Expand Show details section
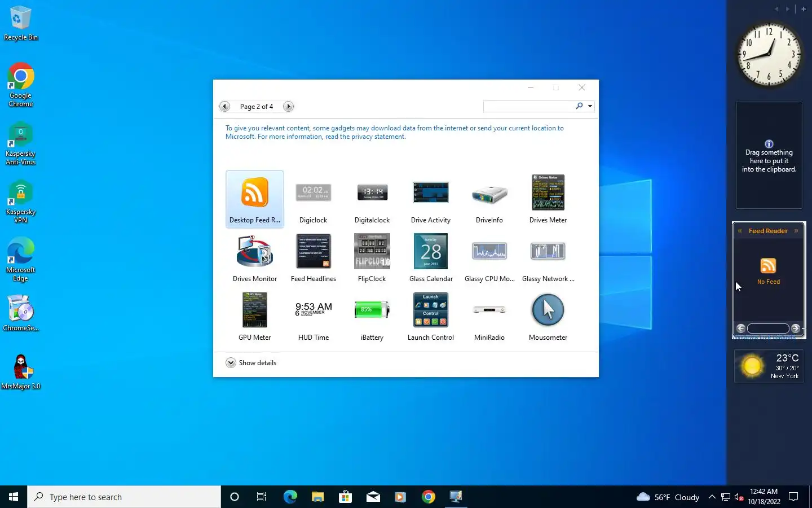Viewport: 812px width, 508px height. [x=251, y=362]
